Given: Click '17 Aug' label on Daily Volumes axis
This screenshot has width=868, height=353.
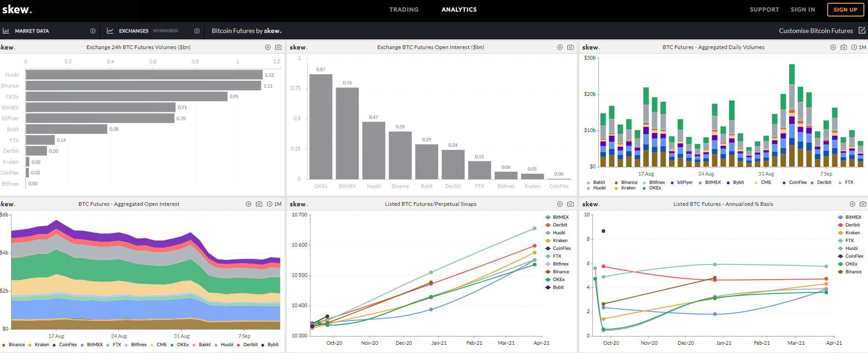Looking at the screenshot, I should [x=646, y=174].
